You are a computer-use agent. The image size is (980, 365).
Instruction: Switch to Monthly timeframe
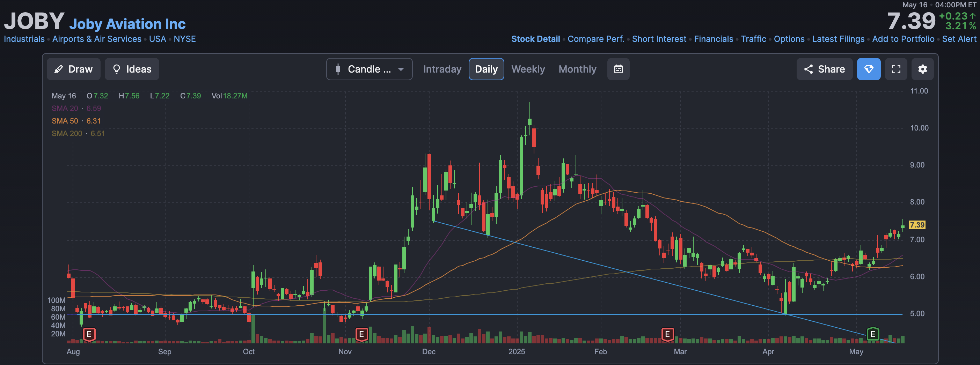578,69
